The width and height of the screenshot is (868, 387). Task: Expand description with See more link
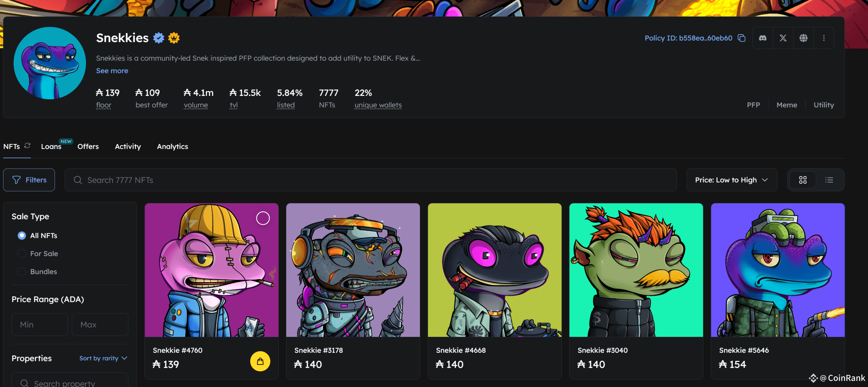[112, 70]
